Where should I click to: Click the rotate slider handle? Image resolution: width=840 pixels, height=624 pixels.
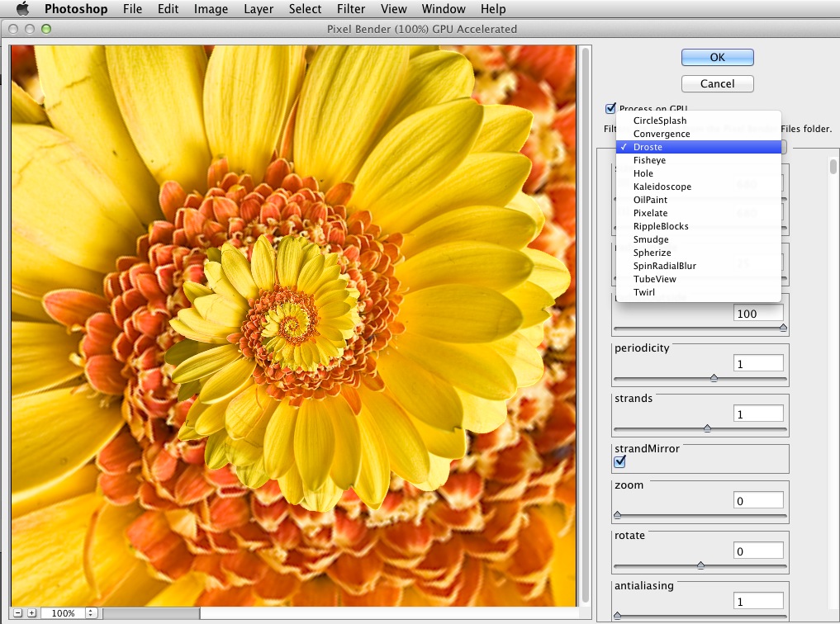coord(700,565)
